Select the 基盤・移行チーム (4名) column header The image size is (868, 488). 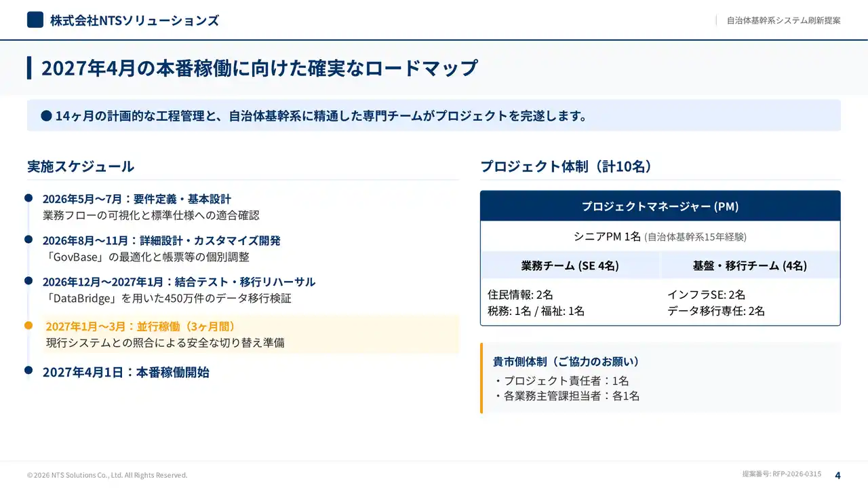[749, 265]
